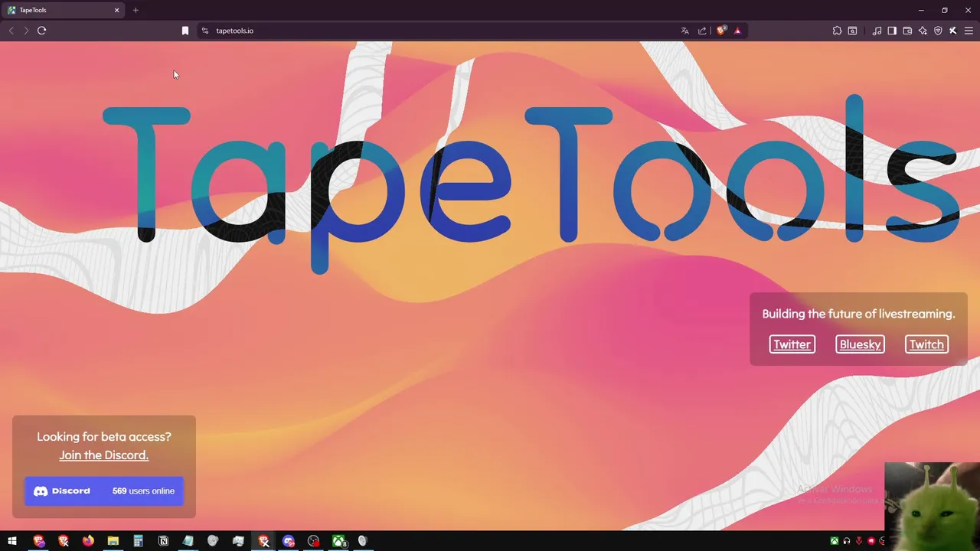Viewport: 980px width, 551px height.
Task: Close the TapeTools tab
Action: click(117, 10)
